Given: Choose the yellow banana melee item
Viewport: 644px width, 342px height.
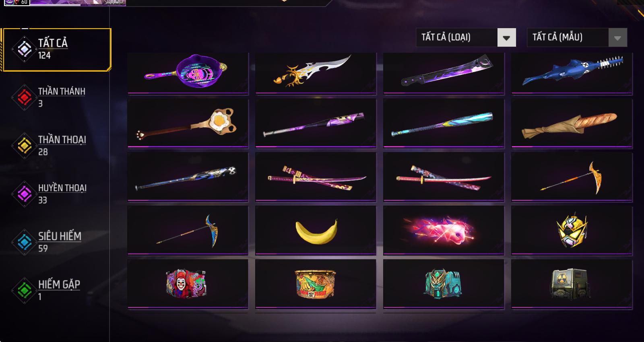Looking at the screenshot, I should tap(316, 231).
